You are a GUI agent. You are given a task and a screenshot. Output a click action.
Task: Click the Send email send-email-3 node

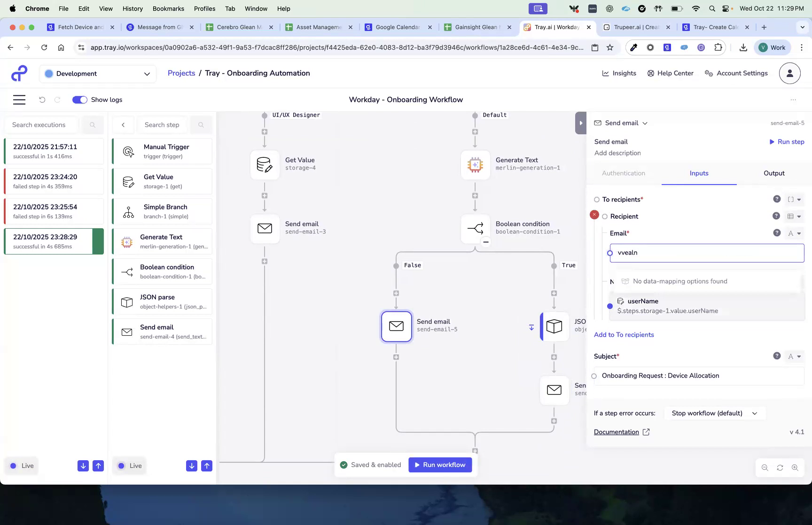click(x=265, y=229)
